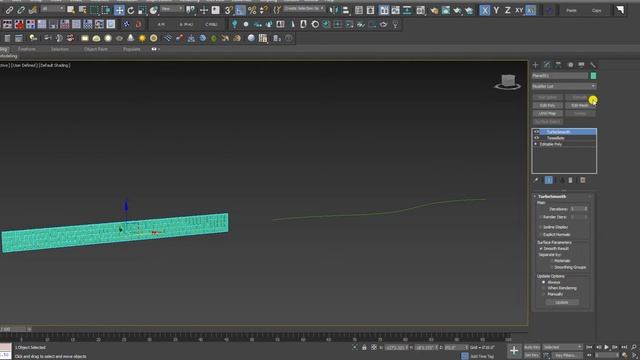640x360 pixels.
Task: Toggle Show End Result icon
Action: pos(549,180)
